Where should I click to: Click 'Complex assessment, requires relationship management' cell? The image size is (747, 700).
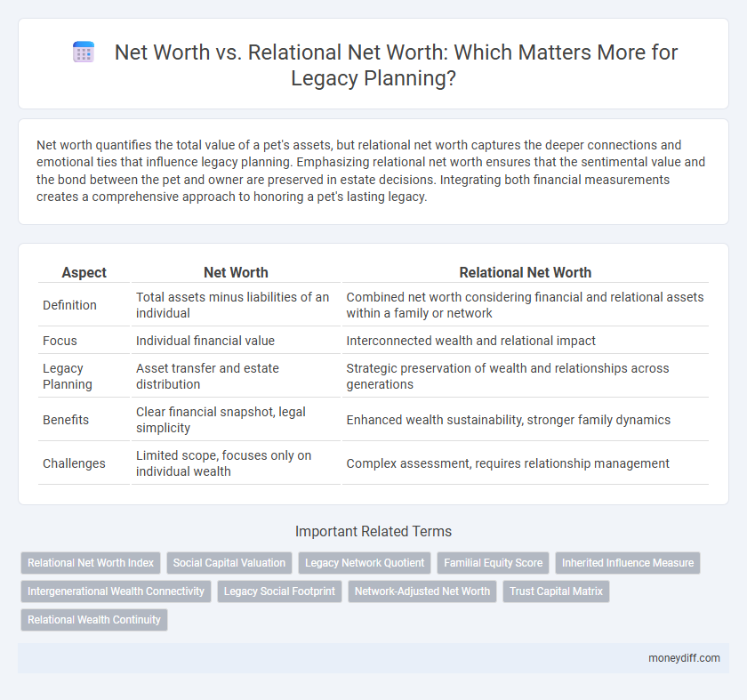(x=525, y=463)
